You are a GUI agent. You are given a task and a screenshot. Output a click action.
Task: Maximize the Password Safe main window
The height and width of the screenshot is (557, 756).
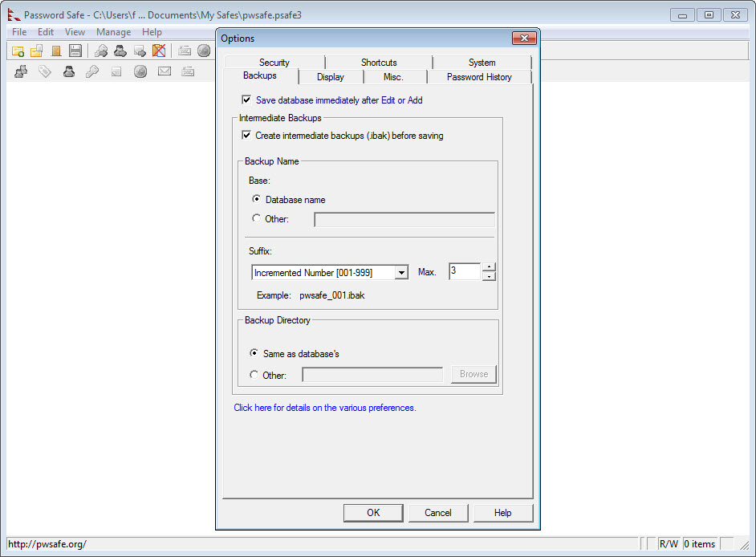click(709, 15)
